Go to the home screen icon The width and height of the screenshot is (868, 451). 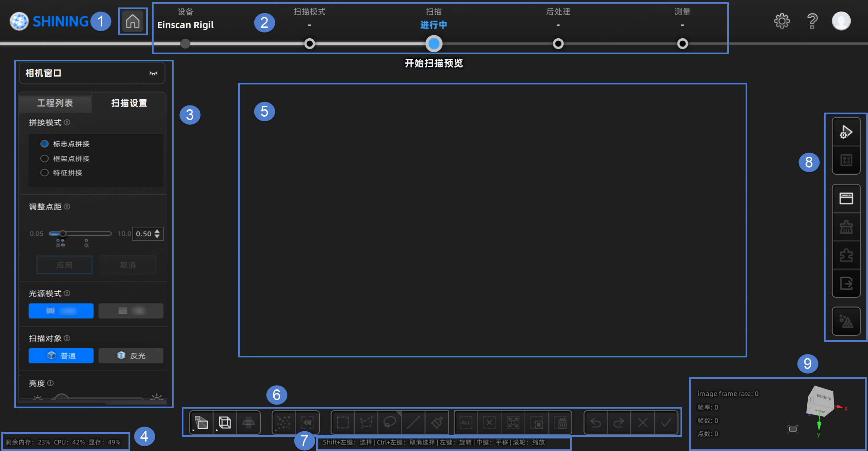(133, 21)
